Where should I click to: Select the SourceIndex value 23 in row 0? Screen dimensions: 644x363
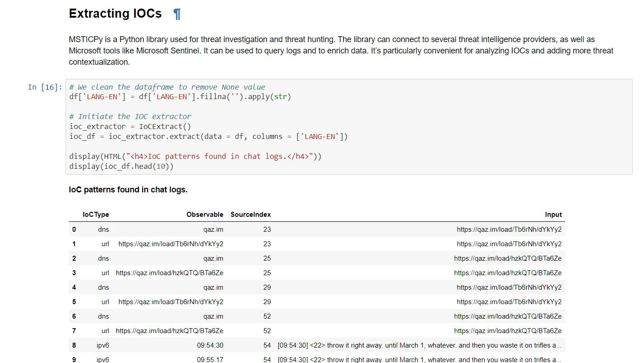tap(267, 229)
